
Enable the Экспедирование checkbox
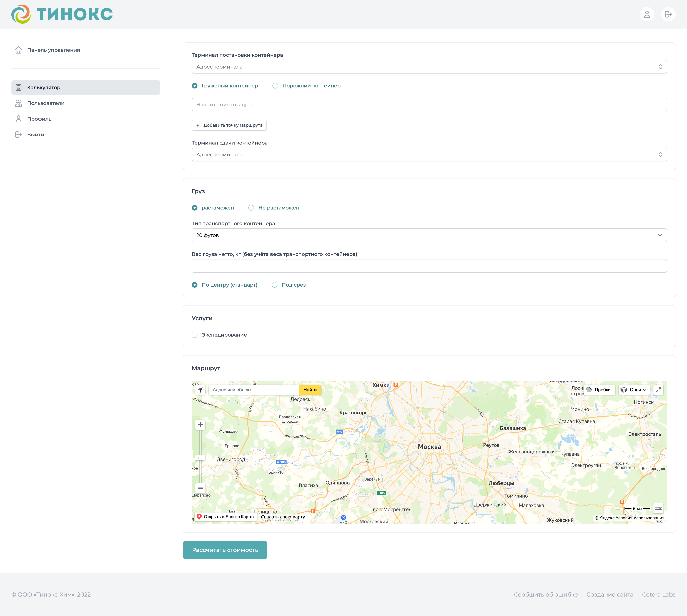195,335
